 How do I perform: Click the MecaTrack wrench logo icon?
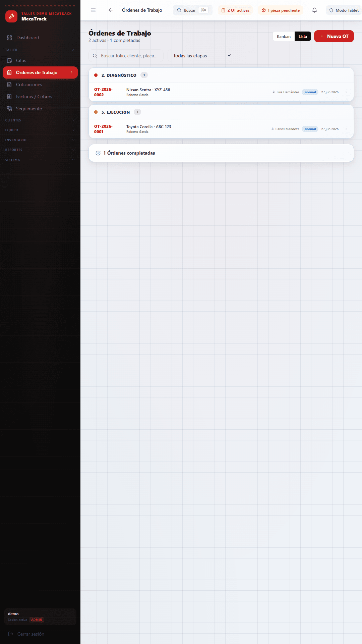pos(11,16)
